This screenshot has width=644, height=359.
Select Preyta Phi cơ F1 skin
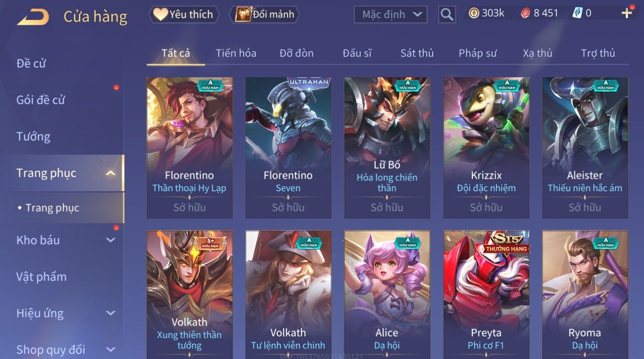(486, 295)
